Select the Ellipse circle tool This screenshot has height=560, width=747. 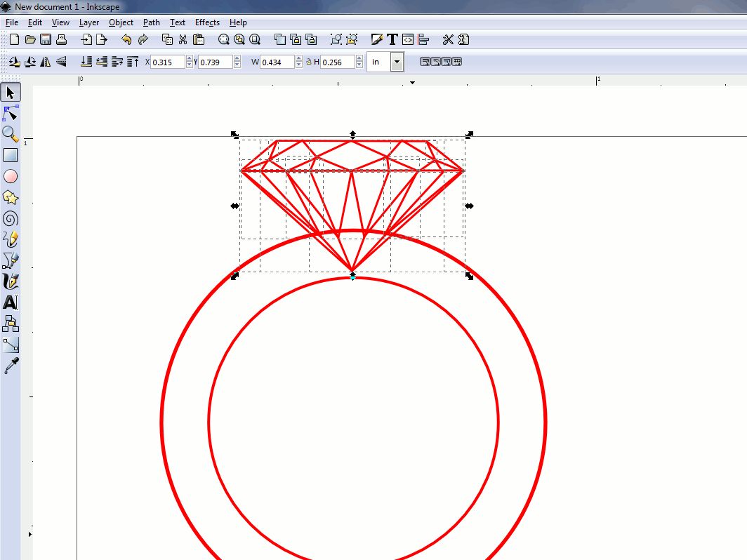point(11,176)
